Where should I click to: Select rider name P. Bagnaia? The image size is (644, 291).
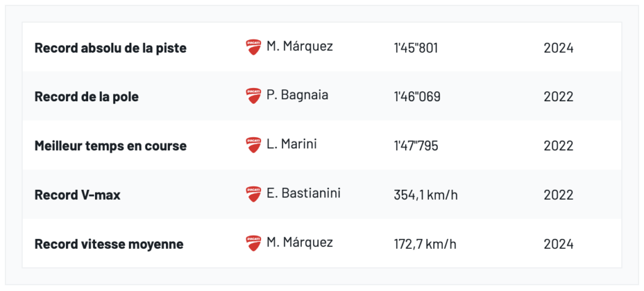tap(297, 96)
